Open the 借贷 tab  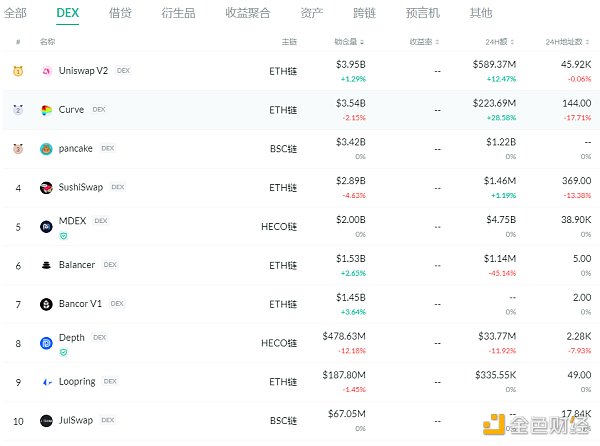point(120,13)
